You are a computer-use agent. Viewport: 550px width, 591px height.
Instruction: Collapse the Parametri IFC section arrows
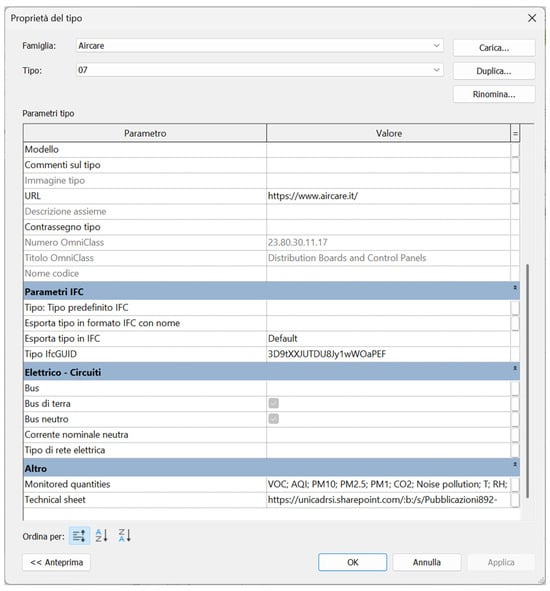[x=515, y=288]
